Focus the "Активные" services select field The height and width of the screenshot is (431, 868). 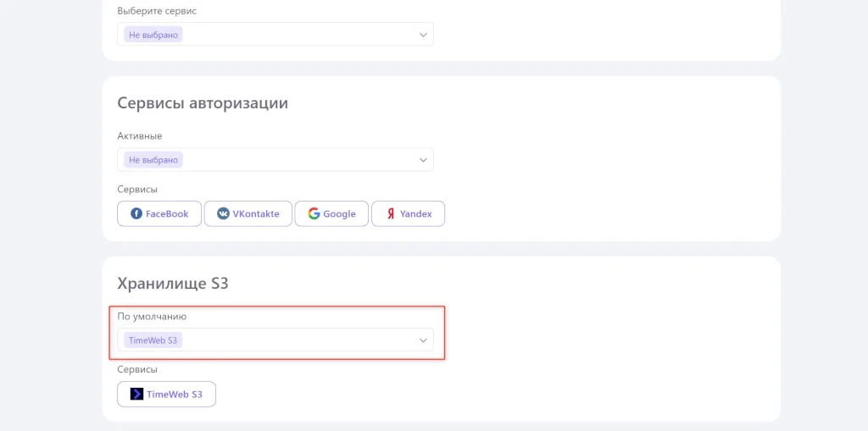(297, 160)
